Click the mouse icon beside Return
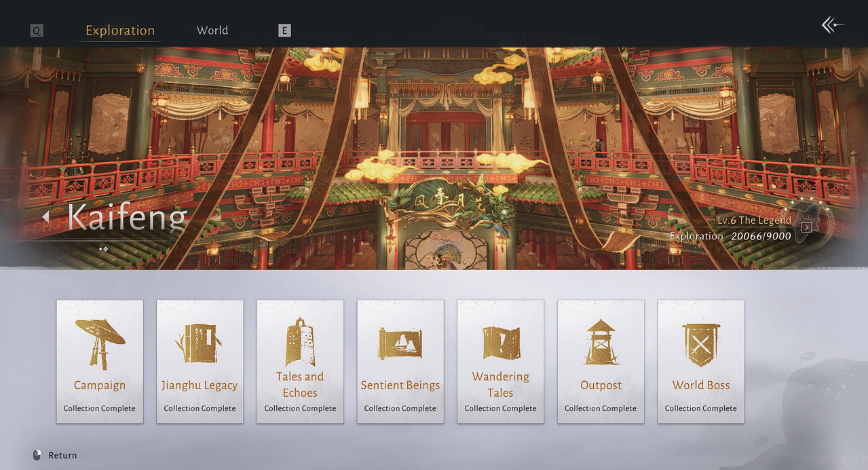868x470 pixels. pyautogui.click(x=37, y=455)
